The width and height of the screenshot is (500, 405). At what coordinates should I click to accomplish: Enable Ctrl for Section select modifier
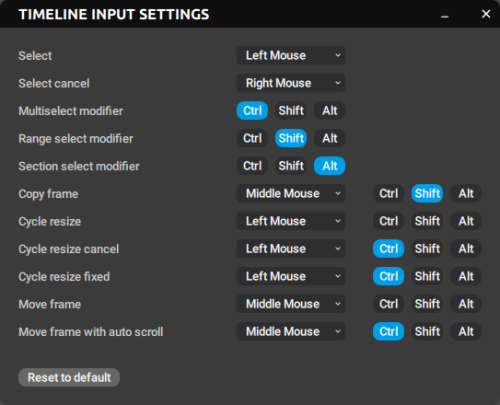tap(252, 166)
